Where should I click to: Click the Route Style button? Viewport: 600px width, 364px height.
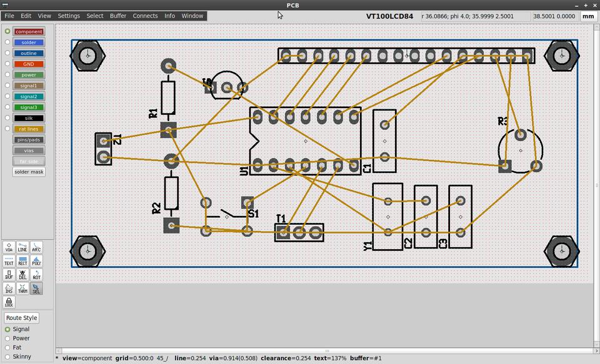click(x=22, y=318)
